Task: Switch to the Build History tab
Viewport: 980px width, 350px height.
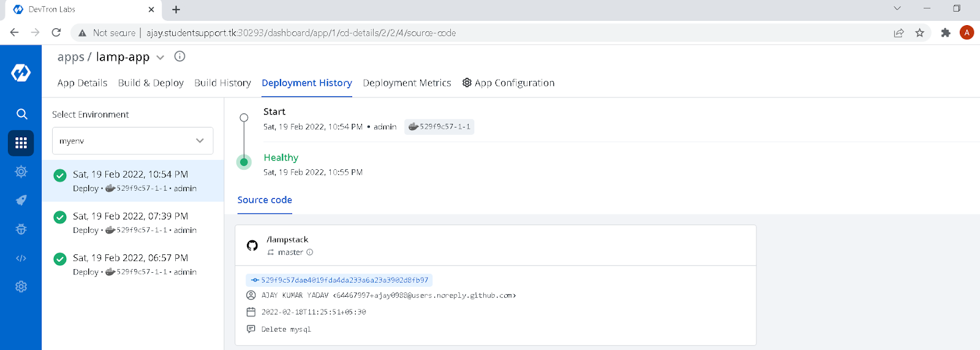Action: point(222,83)
